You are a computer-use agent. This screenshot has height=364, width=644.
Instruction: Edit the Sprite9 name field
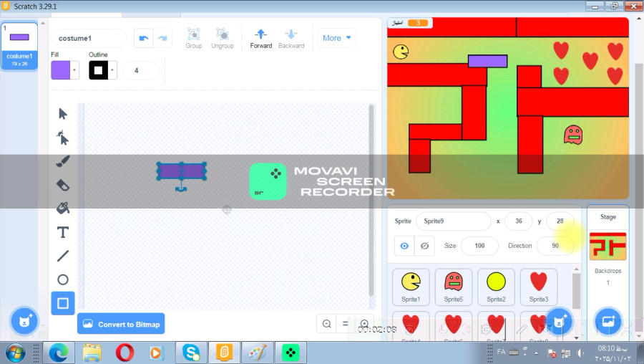[454, 221]
